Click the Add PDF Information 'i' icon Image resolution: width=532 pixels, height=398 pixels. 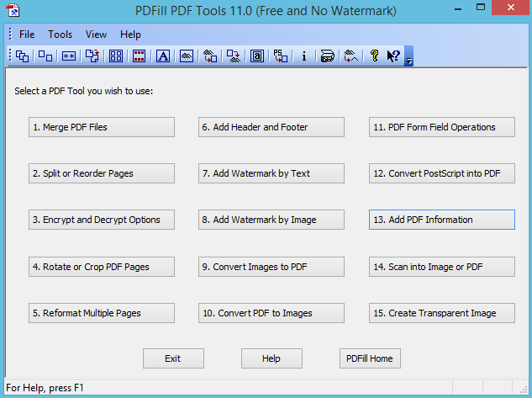pos(303,56)
